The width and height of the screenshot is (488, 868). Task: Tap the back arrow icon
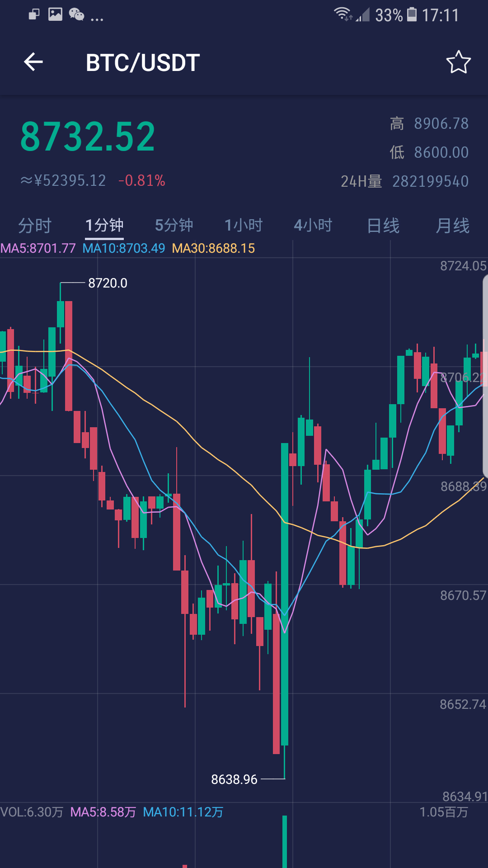[x=33, y=62]
